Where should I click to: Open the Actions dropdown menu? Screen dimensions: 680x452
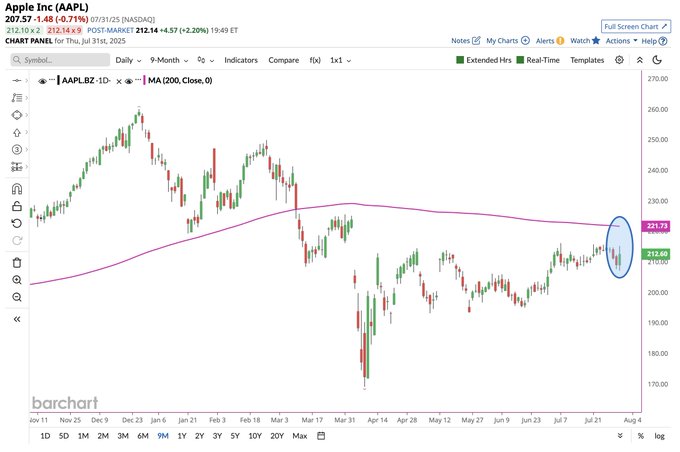click(621, 41)
